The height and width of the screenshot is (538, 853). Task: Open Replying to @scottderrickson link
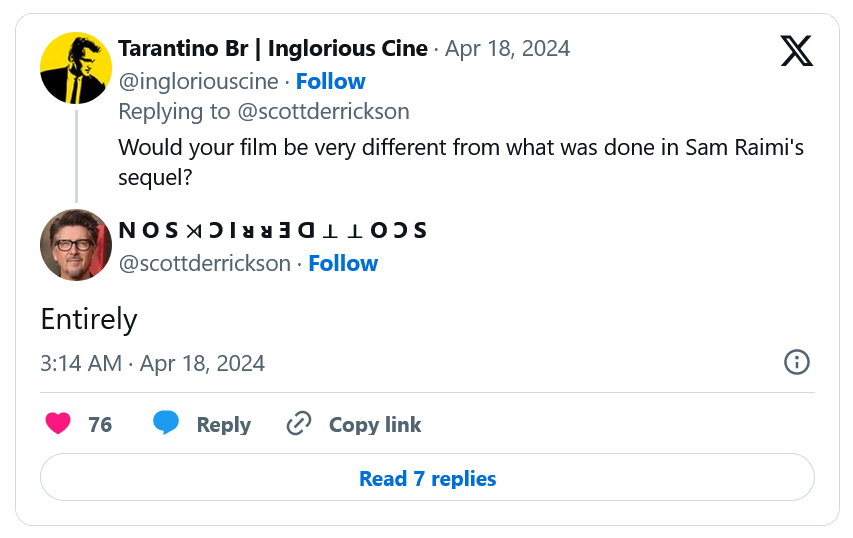click(264, 112)
